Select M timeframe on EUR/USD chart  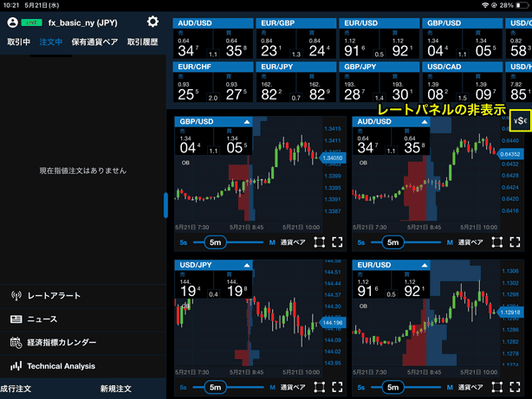click(450, 387)
